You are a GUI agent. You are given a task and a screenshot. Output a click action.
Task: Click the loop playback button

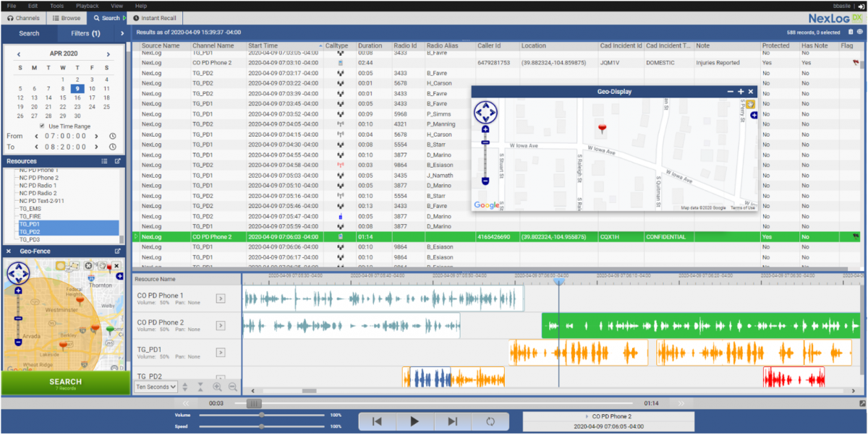pos(490,421)
